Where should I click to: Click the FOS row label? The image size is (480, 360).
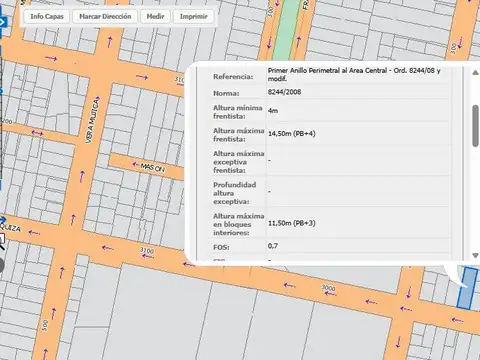[x=221, y=247]
